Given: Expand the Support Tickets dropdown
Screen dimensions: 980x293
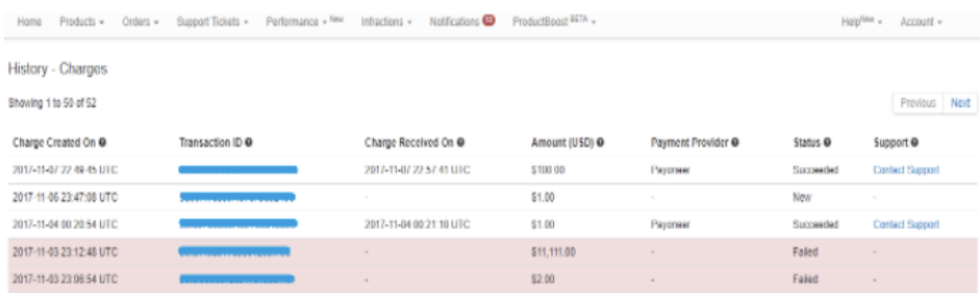Looking at the screenshot, I should point(212,22).
